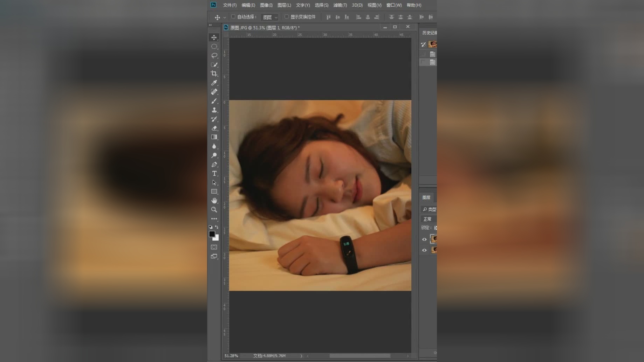Click status bar info arrow next to 文档 size
The width and height of the screenshot is (644, 362).
(301, 356)
